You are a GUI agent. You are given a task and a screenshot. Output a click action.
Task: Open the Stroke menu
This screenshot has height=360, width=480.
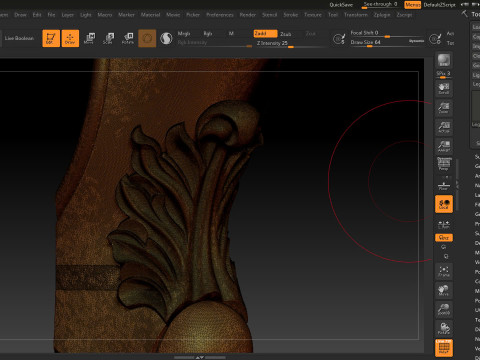(x=291, y=15)
